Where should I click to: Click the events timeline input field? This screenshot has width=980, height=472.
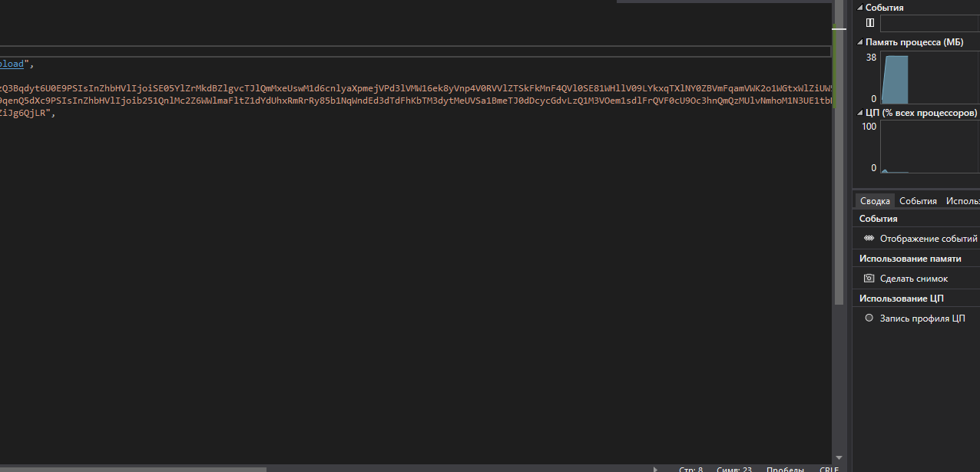tap(929, 23)
